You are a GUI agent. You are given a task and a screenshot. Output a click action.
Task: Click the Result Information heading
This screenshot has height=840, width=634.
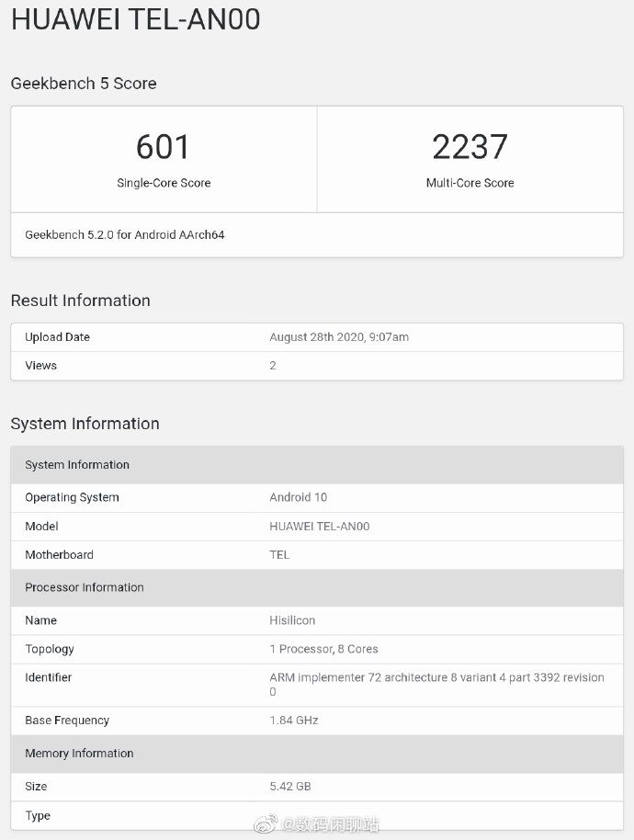pyautogui.click(x=80, y=301)
